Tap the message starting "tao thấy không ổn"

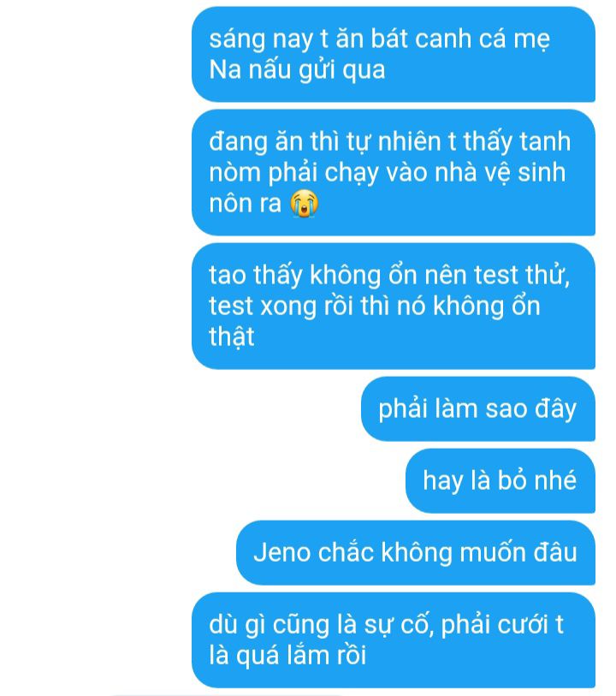pos(394,306)
